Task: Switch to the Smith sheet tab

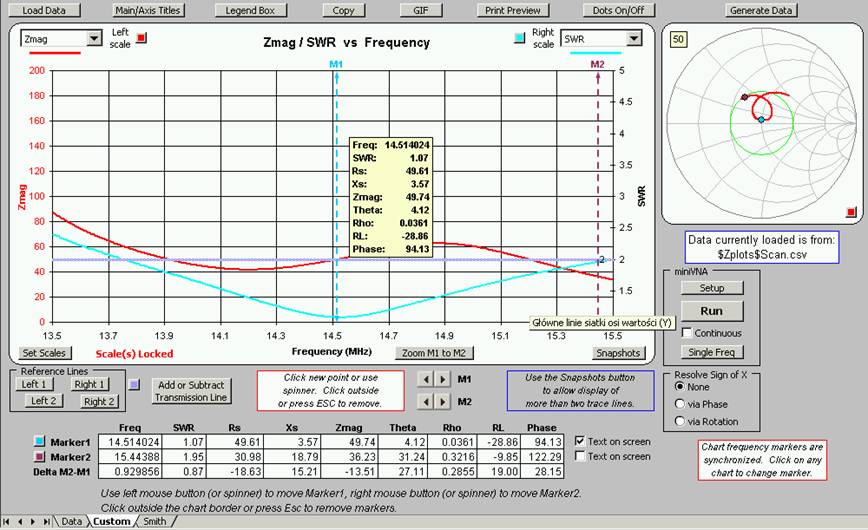Action: (154, 521)
